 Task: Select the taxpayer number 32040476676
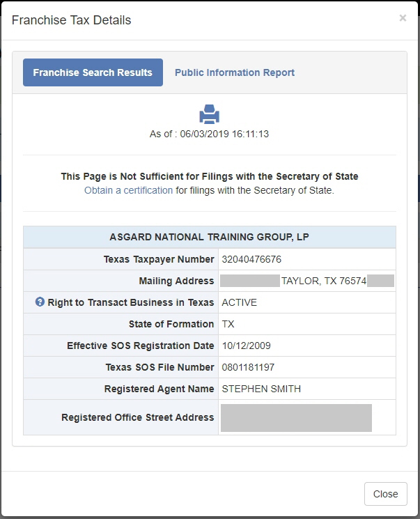coord(251,259)
